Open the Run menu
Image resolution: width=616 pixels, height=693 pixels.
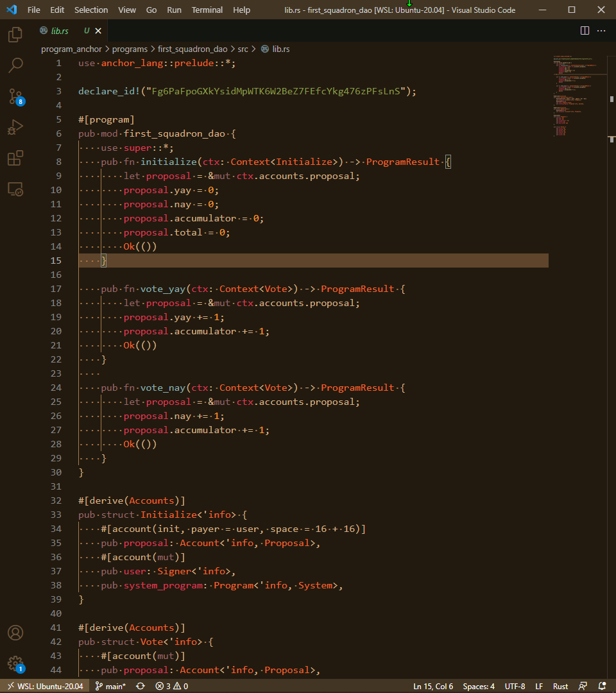[x=174, y=10]
